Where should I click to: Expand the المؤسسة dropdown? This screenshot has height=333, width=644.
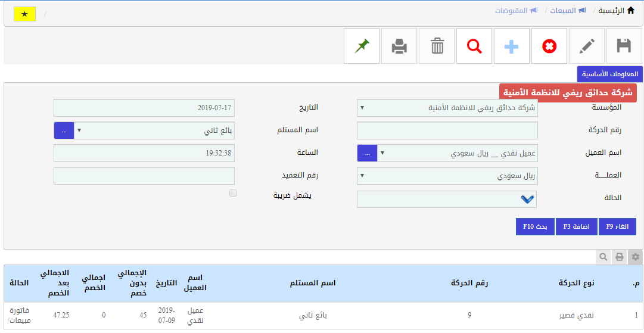coord(447,108)
